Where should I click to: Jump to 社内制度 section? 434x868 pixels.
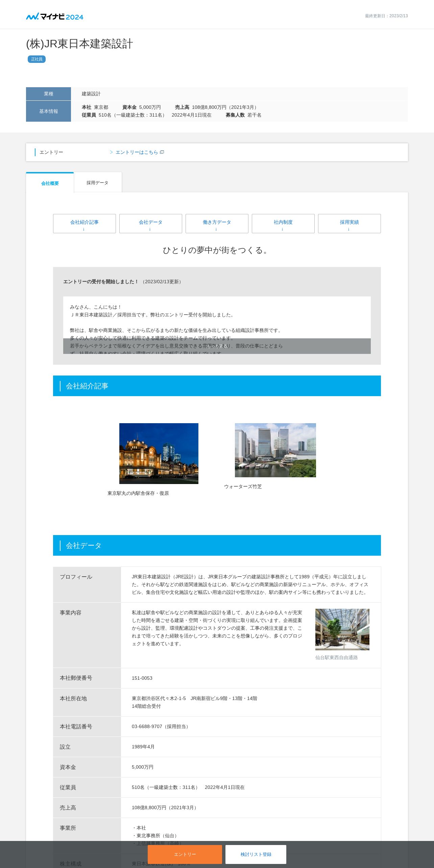pyautogui.click(x=283, y=223)
